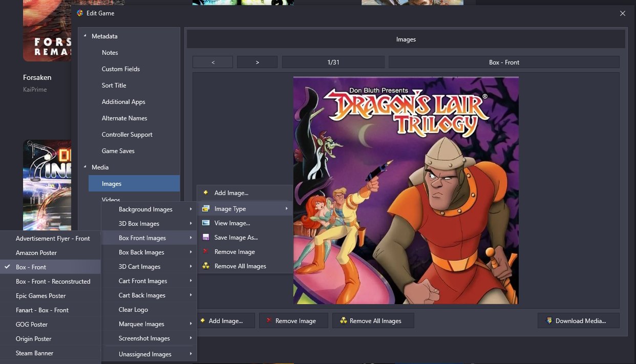This screenshot has width=636, height=364.
Task: Pick Origin Poster image type
Action: tap(50, 339)
